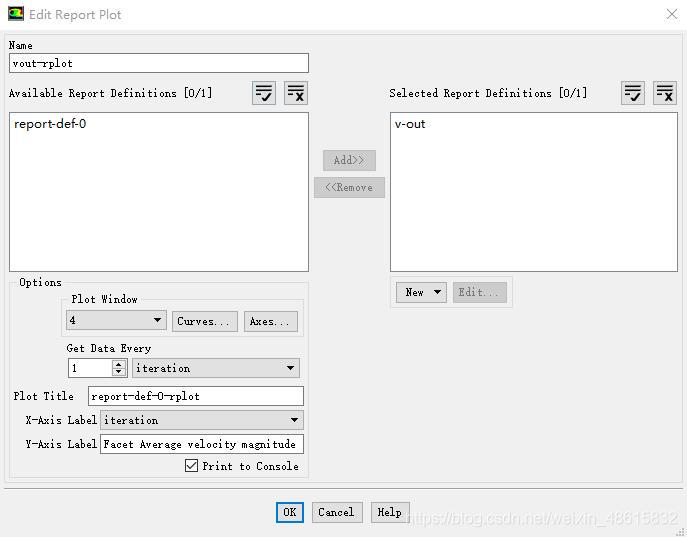Deselect all Available Report Definitions icon
This screenshot has height=537, width=687.
(296, 93)
